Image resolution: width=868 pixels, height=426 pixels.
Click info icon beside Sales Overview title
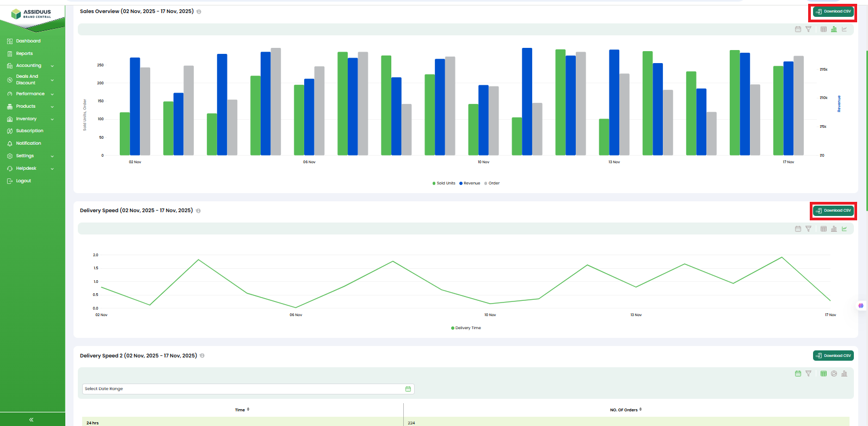(x=199, y=11)
